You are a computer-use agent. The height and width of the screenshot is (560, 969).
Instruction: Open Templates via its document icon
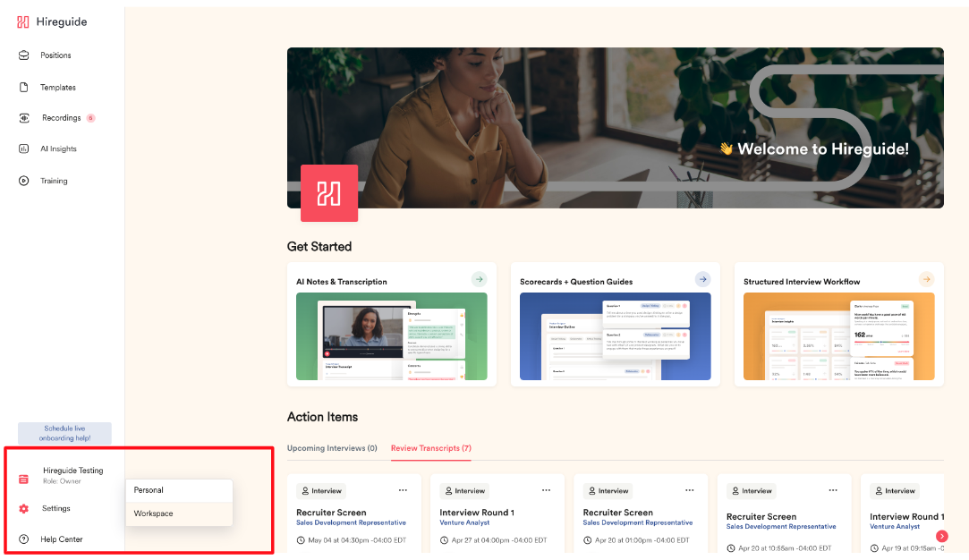tap(23, 87)
